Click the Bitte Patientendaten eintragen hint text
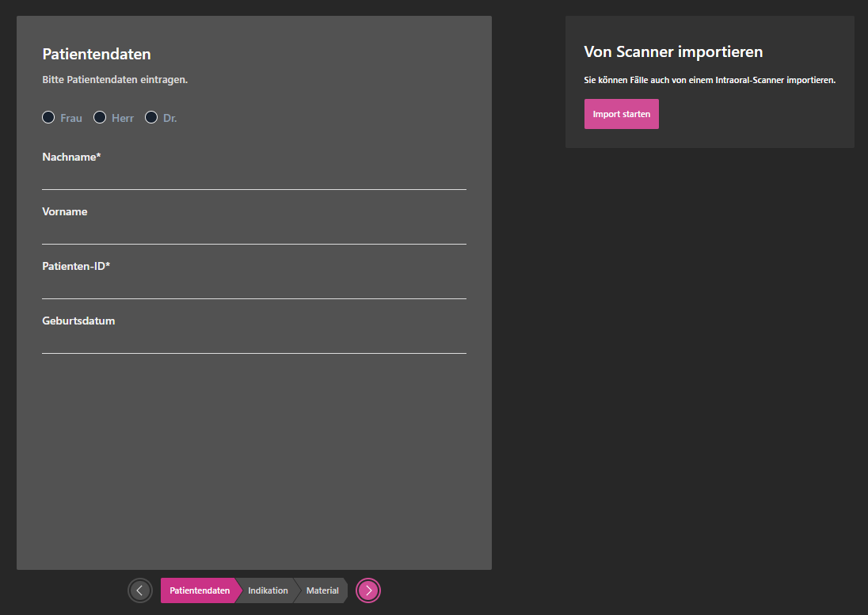868x615 pixels. pos(114,80)
